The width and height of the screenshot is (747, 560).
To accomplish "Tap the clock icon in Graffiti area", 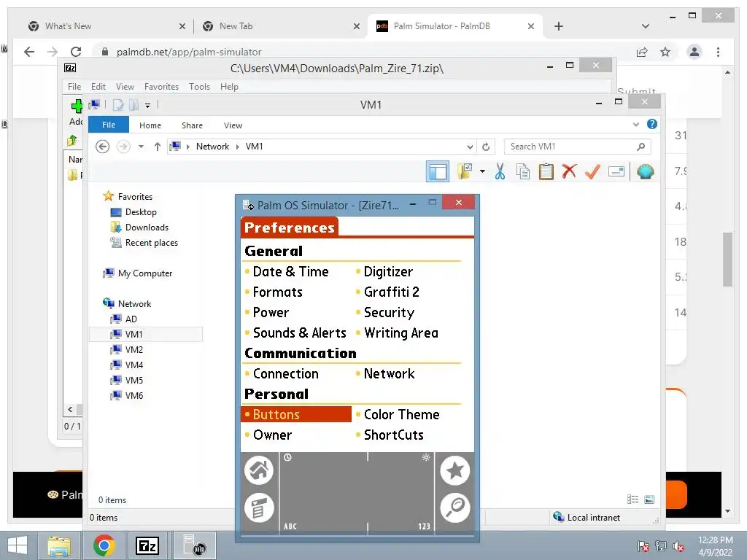I will pos(287,457).
